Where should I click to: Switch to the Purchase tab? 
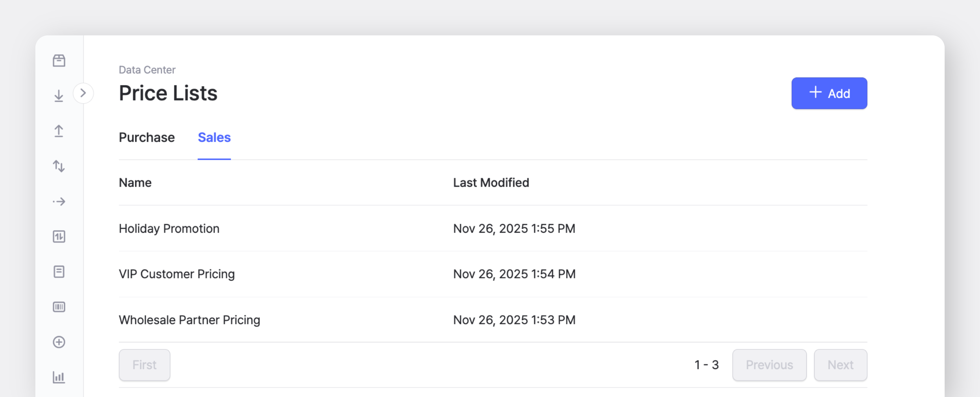pyautogui.click(x=147, y=138)
